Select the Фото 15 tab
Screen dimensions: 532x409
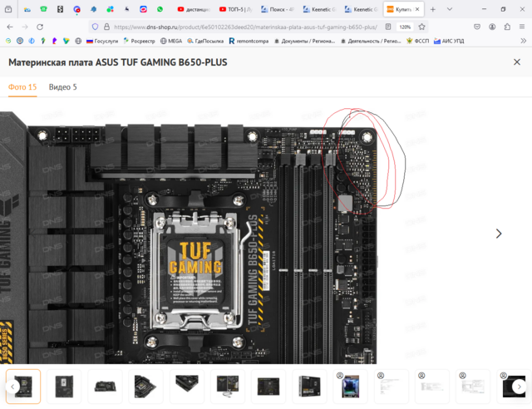click(22, 86)
